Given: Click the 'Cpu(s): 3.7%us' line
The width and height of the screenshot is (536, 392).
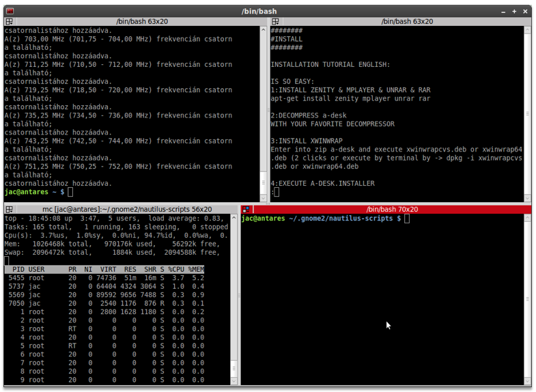Looking at the screenshot, I should coord(116,236).
